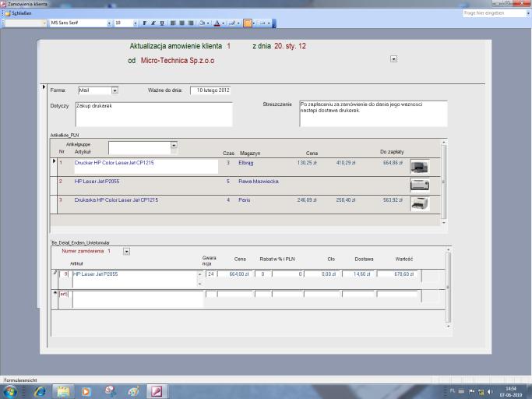Viewport: 532px width, 399px height.
Task: Apply line/border color pencil
Action: coord(232,23)
